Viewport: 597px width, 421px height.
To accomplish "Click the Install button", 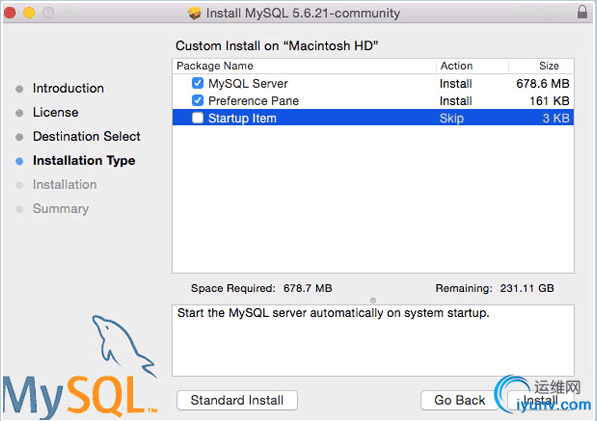I will tap(541, 400).
